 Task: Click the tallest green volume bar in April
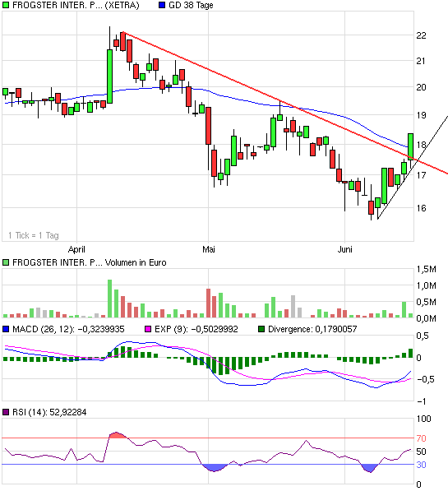[x=109, y=299]
